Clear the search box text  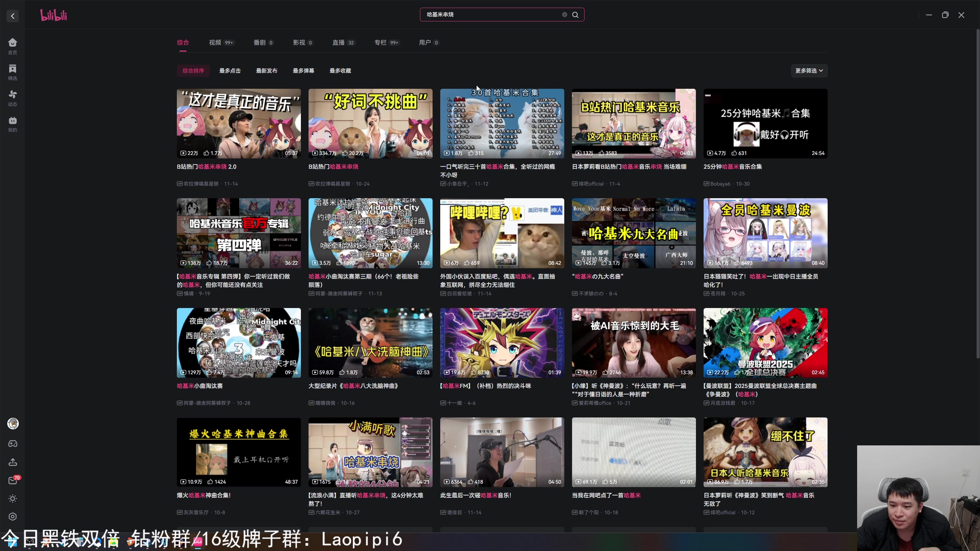[564, 15]
